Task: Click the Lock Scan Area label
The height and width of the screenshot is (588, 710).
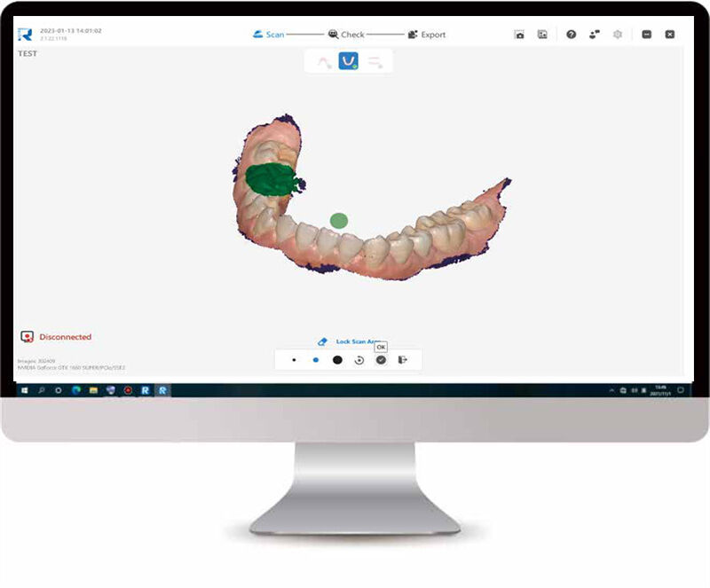Action: point(355,341)
